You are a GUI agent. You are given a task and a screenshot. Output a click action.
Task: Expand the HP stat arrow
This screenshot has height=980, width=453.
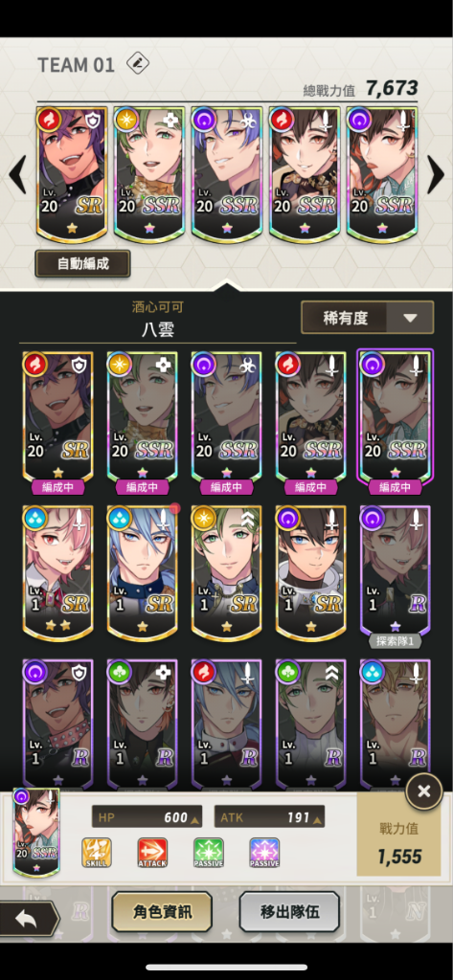click(195, 818)
